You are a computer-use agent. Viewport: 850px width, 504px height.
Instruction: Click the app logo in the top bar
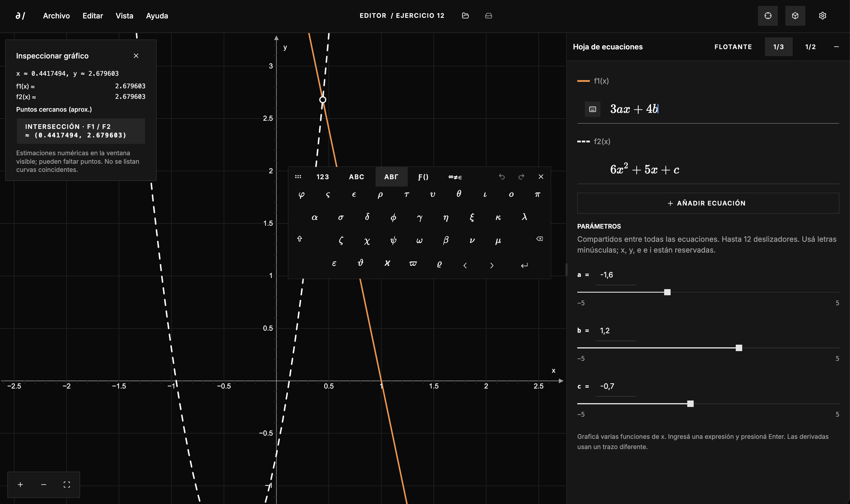[20, 15]
